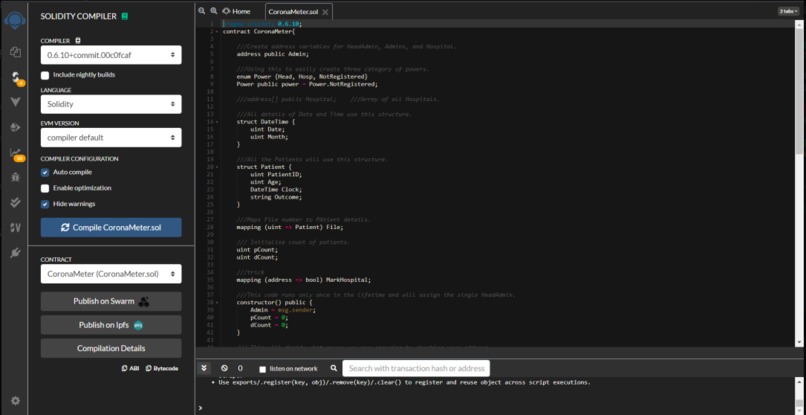Image resolution: width=806 pixels, height=415 pixels.
Task: Open the Remix home logo icon
Action: tap(14, 22)
